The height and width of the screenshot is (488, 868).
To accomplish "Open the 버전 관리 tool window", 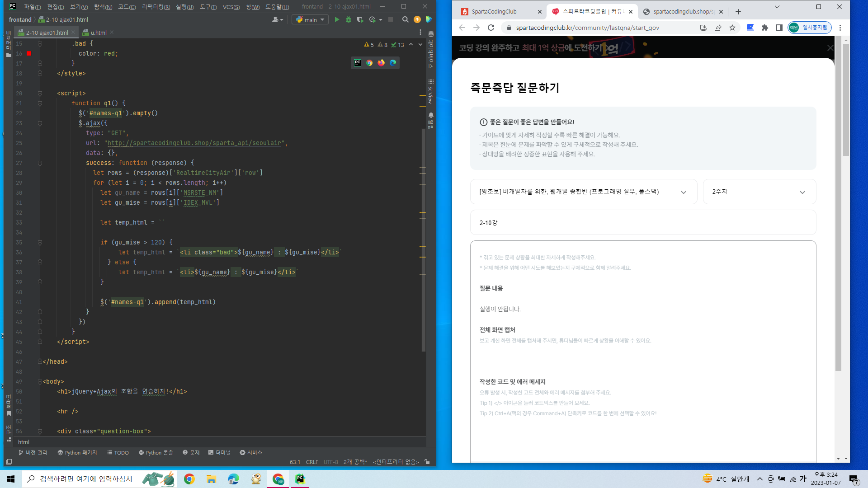I will pyautogui.click(x=33, y=452).
